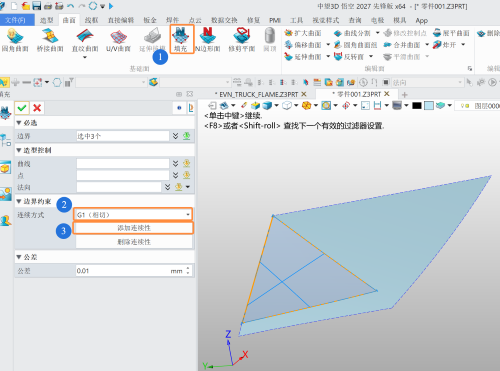Open the 文件(F) file menu
500x371 pixels.
16,20
